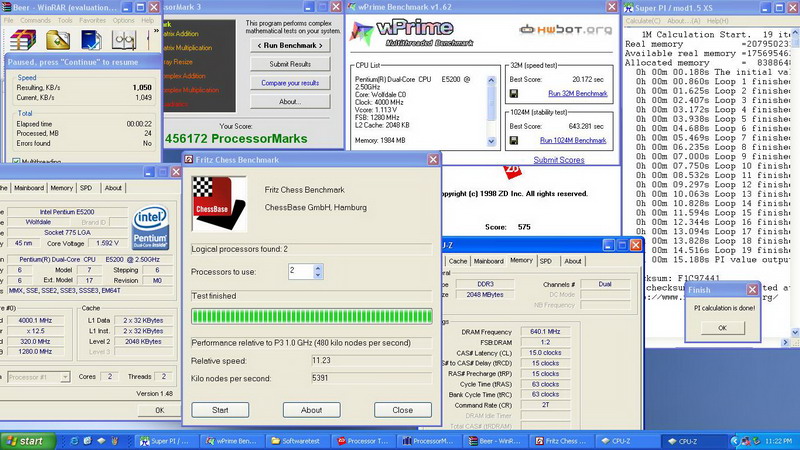
Task: Click the Submit Results button
Action: [290, 64]
